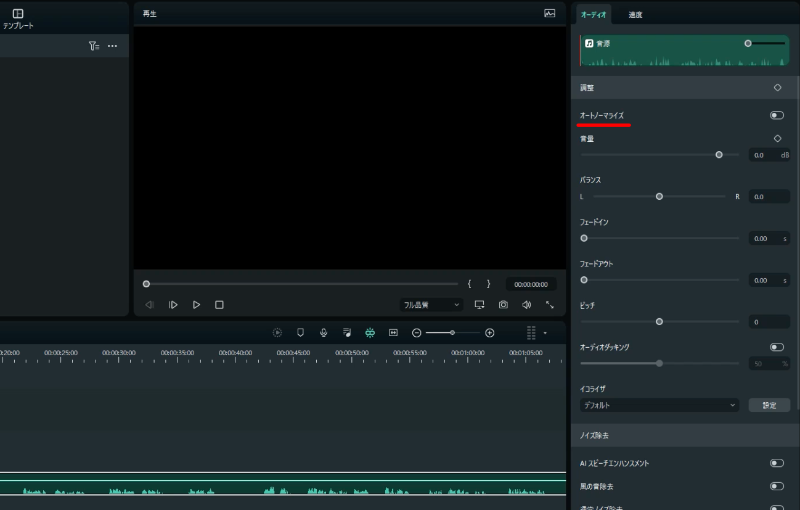
Task: Click the volume dB value field
Action: [769, 155]
